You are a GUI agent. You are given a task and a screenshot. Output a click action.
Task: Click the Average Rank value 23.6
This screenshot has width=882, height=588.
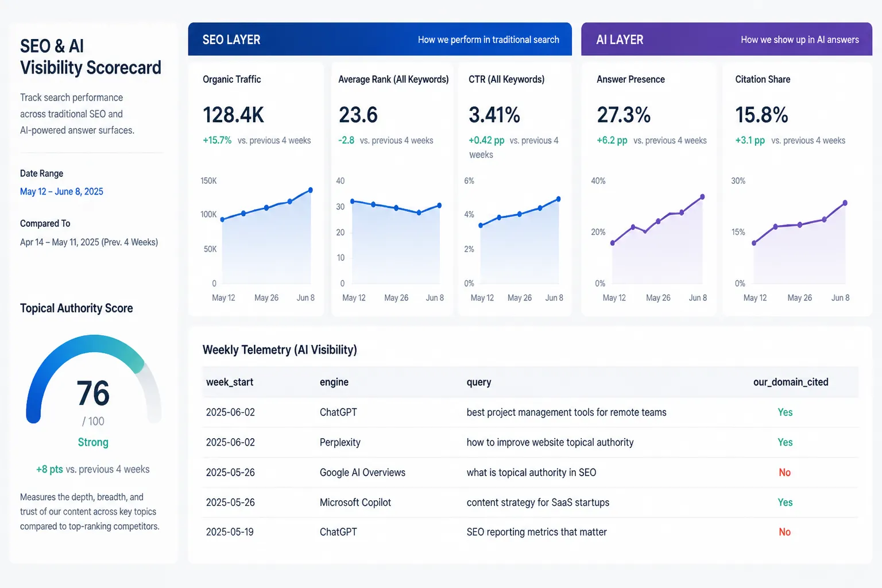pos(358,115)
